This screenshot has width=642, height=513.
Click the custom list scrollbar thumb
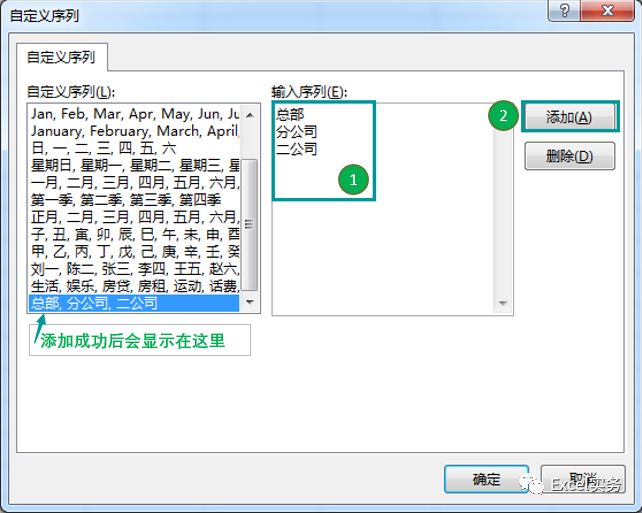coord(250,225)
